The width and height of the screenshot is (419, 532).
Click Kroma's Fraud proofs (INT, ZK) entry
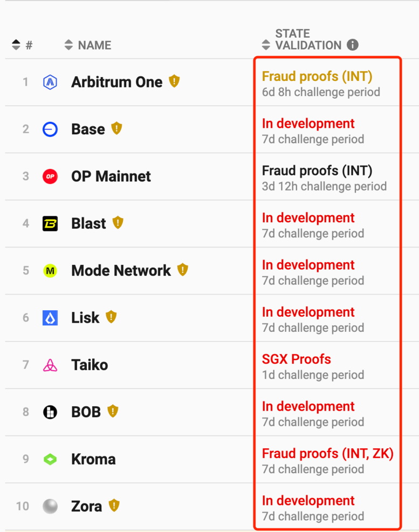pos(327,454)
